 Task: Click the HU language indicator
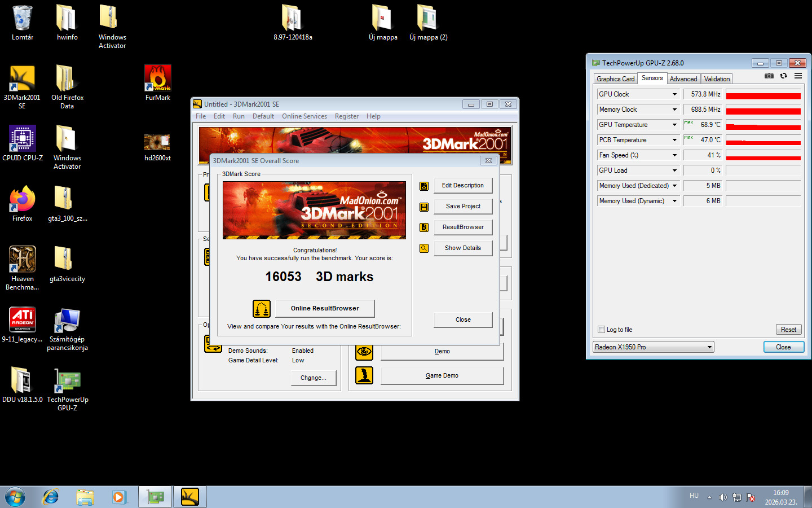click(x=694, y=496)
